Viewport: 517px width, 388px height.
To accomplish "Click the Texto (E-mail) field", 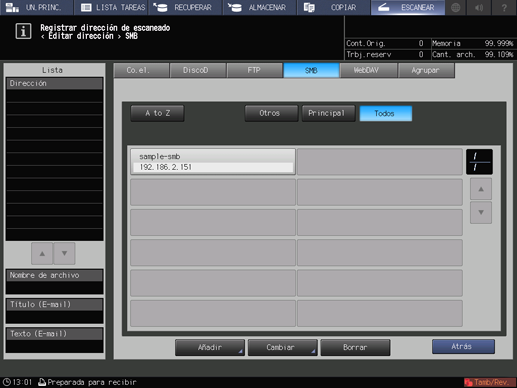I will point(54,340).
